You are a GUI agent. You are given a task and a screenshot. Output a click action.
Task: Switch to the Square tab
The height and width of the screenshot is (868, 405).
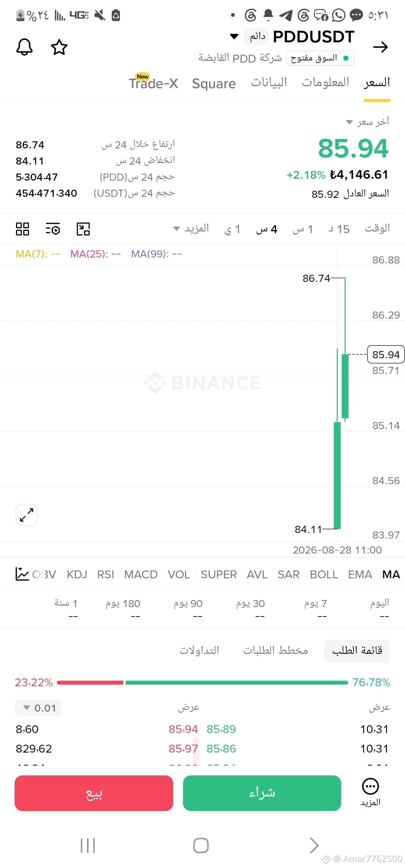214,83
